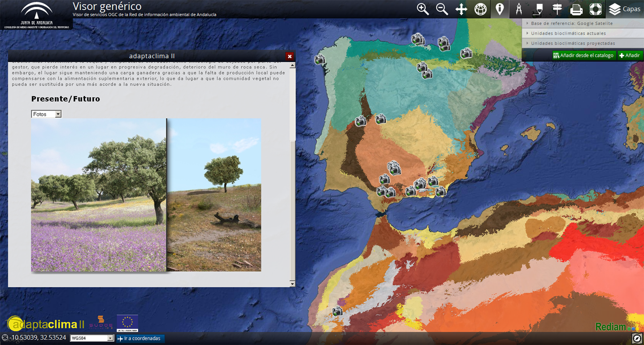Click the flowery meadow present photo

coord(98,195)
